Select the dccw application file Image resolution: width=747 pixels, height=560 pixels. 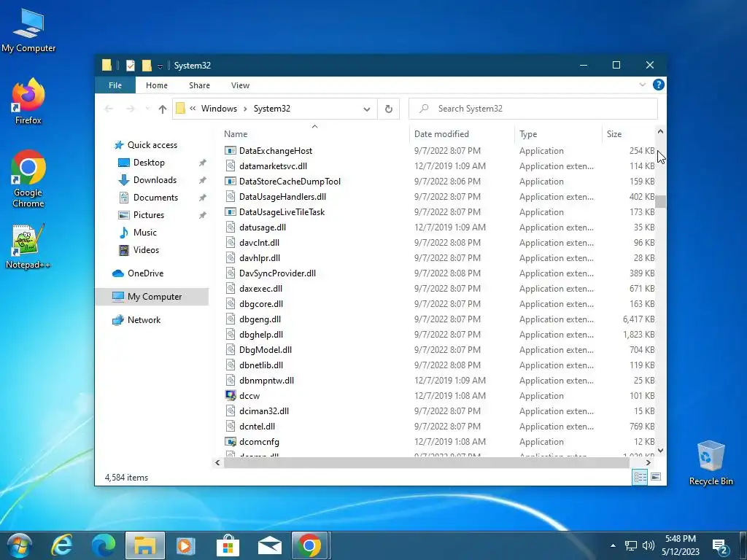(x=249, y=396)
